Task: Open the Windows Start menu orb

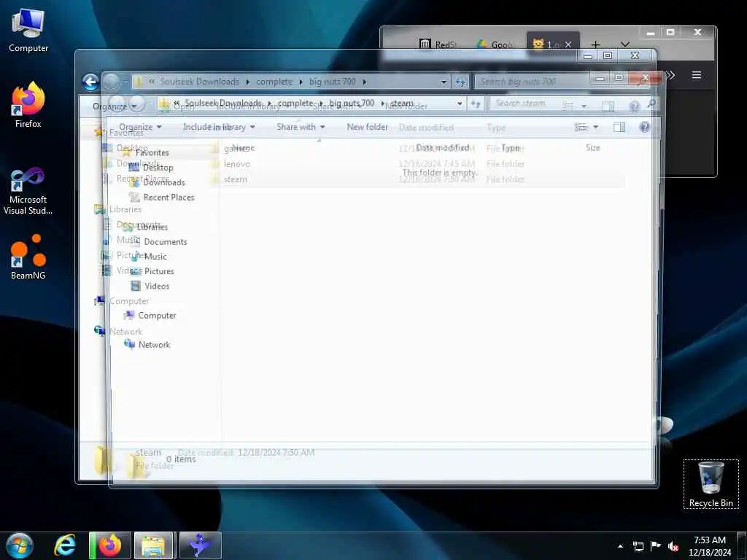Action: point(19,545)
